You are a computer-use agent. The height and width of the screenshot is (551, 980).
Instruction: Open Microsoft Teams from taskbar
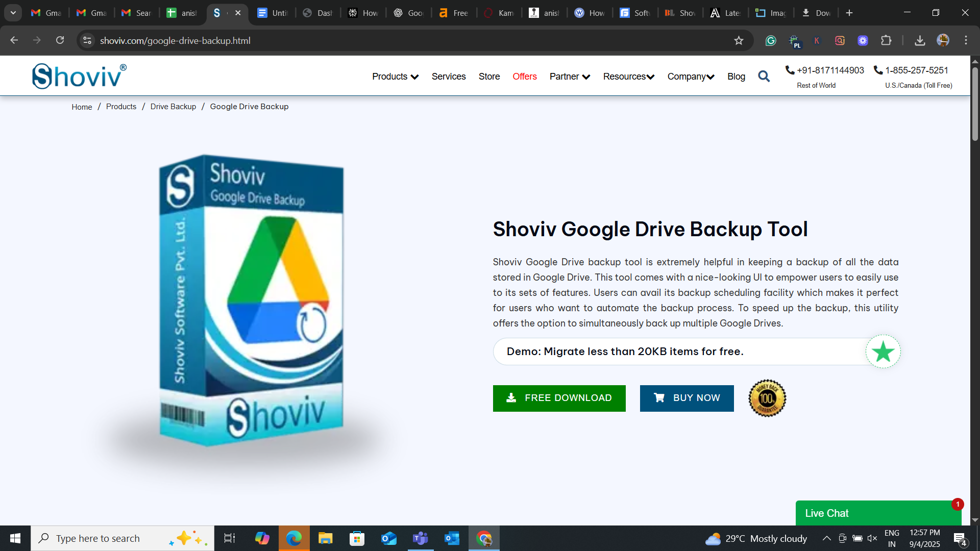421,538
